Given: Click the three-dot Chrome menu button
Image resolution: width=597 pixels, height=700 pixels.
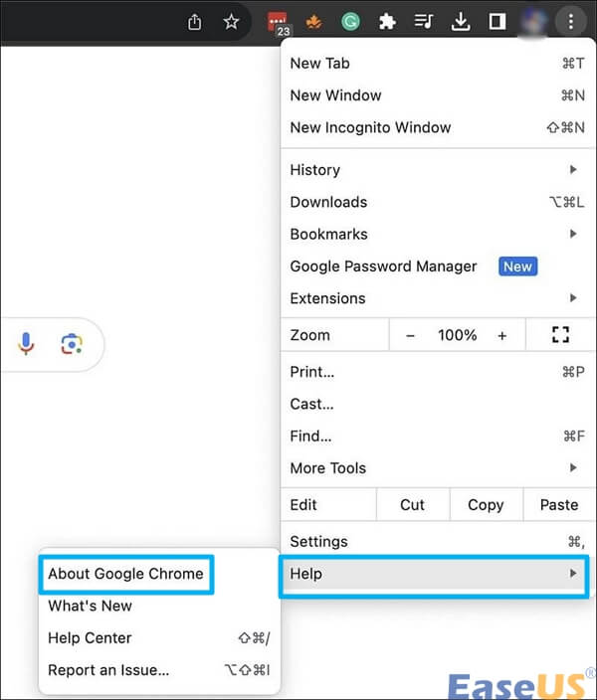Looking at the screenshot, I should pos(570,21).
